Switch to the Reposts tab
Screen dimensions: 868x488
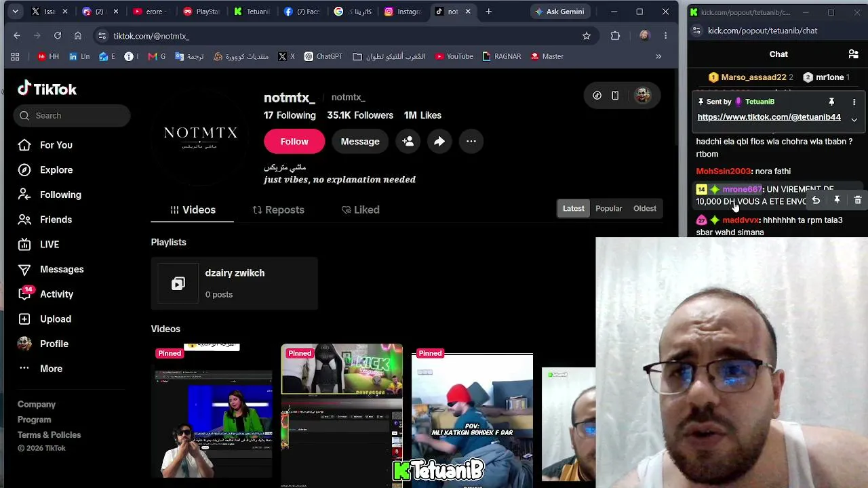[x=278, y=210]
